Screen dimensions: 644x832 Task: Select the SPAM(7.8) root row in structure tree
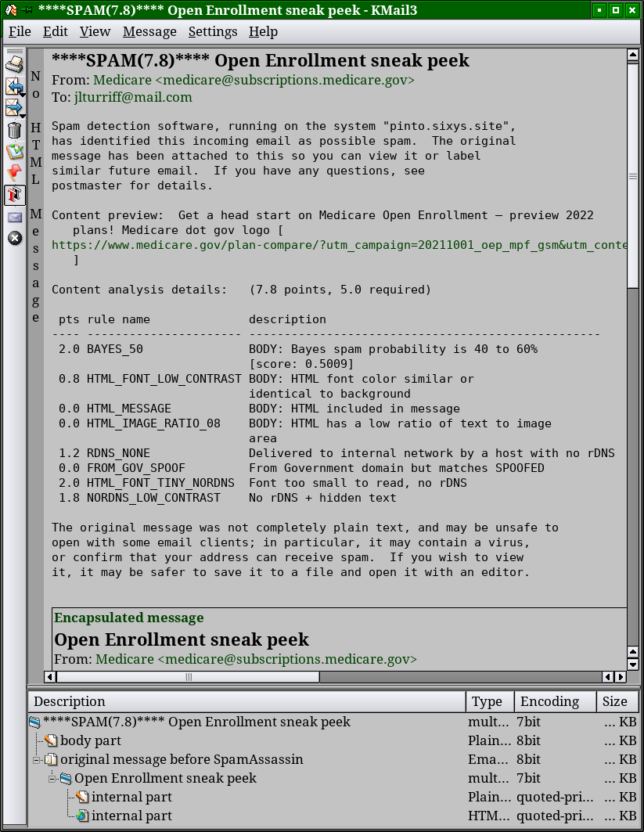click(333, 722)
